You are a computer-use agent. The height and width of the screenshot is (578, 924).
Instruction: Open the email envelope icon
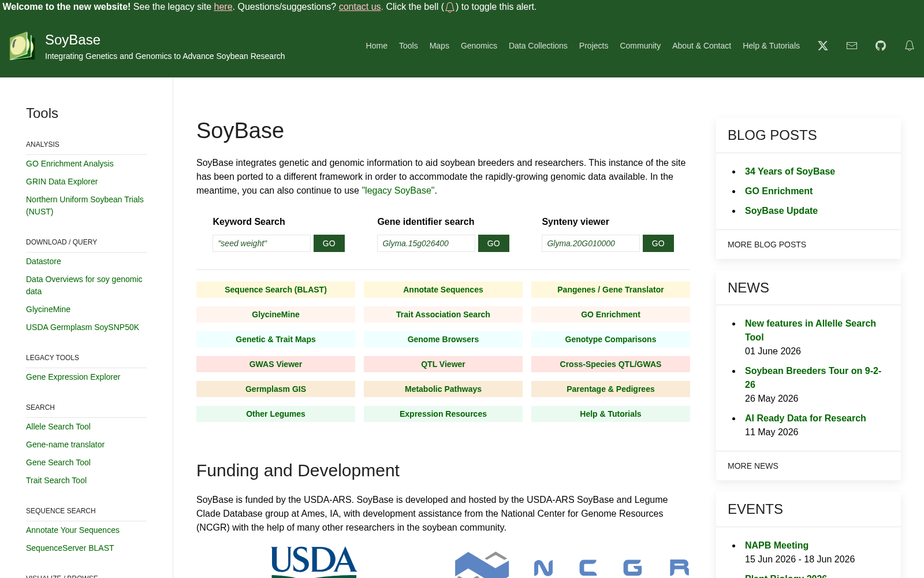click(x=852, y=46)
